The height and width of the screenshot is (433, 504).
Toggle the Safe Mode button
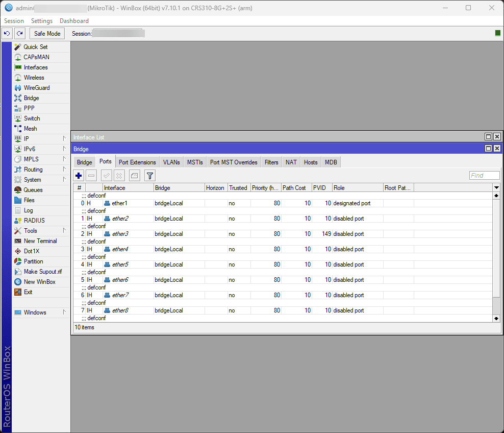click(47, 34)
